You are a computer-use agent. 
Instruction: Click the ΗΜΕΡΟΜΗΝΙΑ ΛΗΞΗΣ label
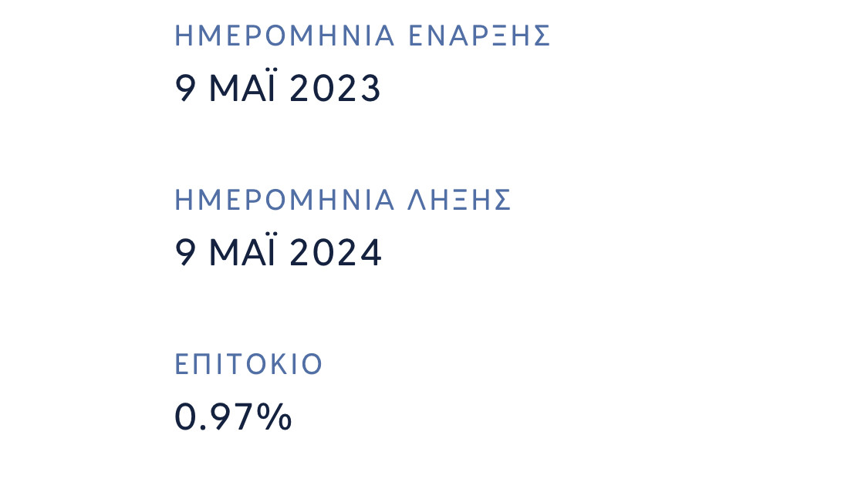(x=343, y=200)
